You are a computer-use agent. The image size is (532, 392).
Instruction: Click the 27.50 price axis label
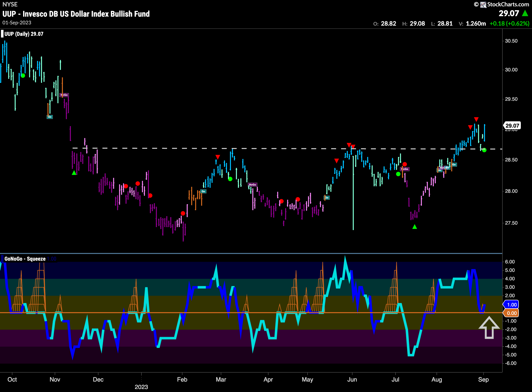(x=511, y=223)
